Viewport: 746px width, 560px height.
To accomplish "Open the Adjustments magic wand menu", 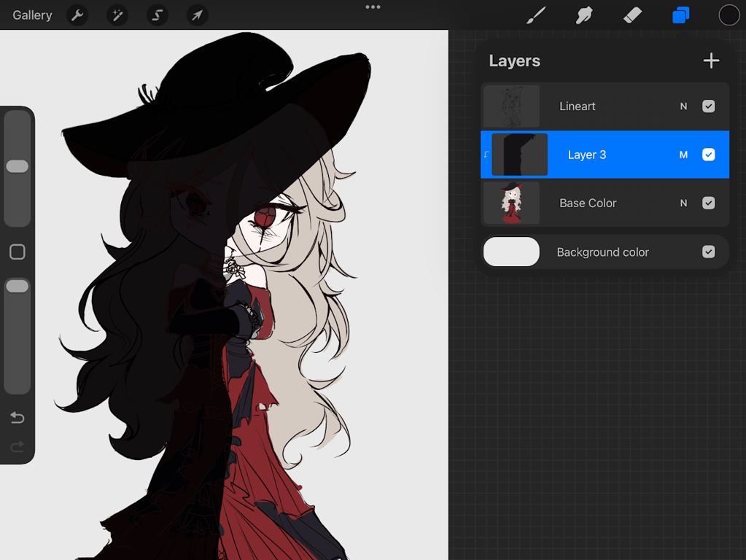I will tap(117, 15).
